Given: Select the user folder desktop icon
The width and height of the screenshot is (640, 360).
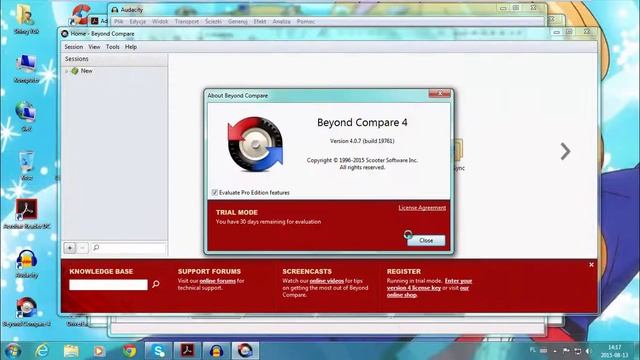Looking at the screenshot, I should tap(27, 20).
